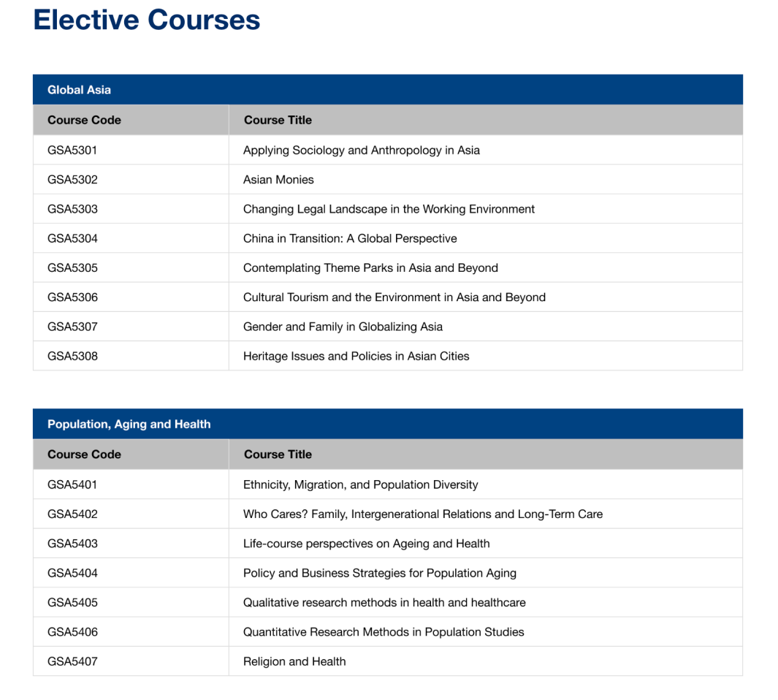Screen dimensions: 778x700
Task: Click Heritage Issues and Policies in Asian Cities
Action: pos(356,356)
